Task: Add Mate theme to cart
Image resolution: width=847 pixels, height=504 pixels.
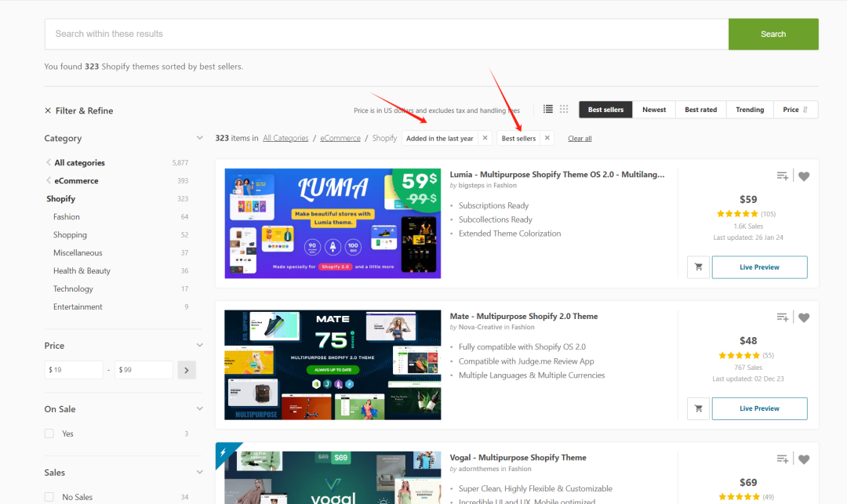Action: click(x=696, y=408)
